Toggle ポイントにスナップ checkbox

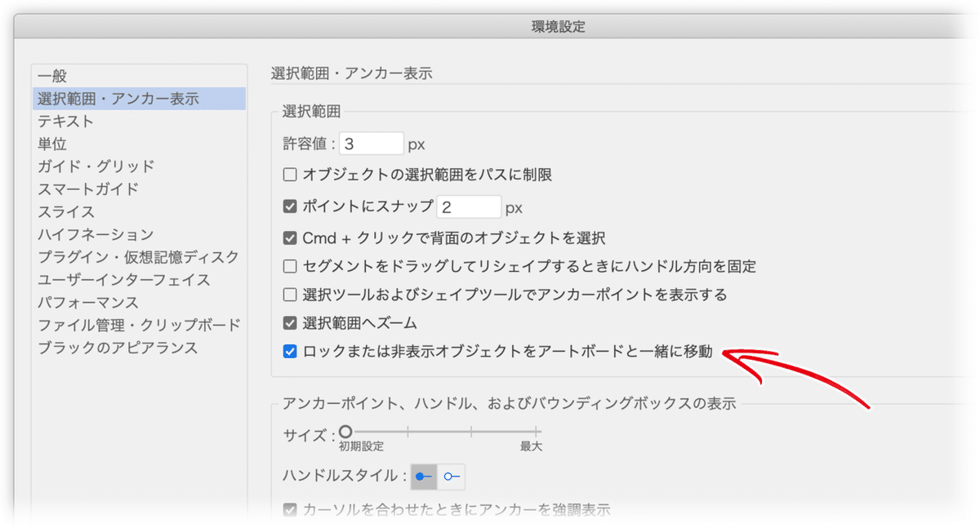point(289,206)
